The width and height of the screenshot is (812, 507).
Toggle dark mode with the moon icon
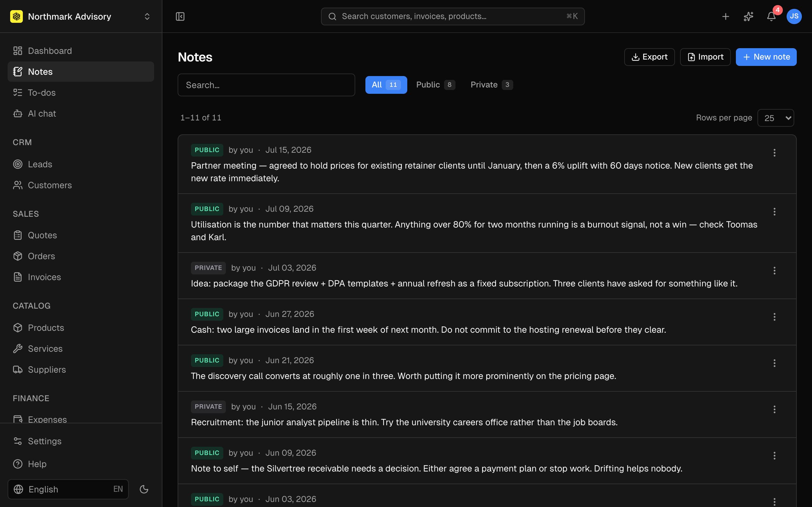pyautogui.click(x=144, y=489)
